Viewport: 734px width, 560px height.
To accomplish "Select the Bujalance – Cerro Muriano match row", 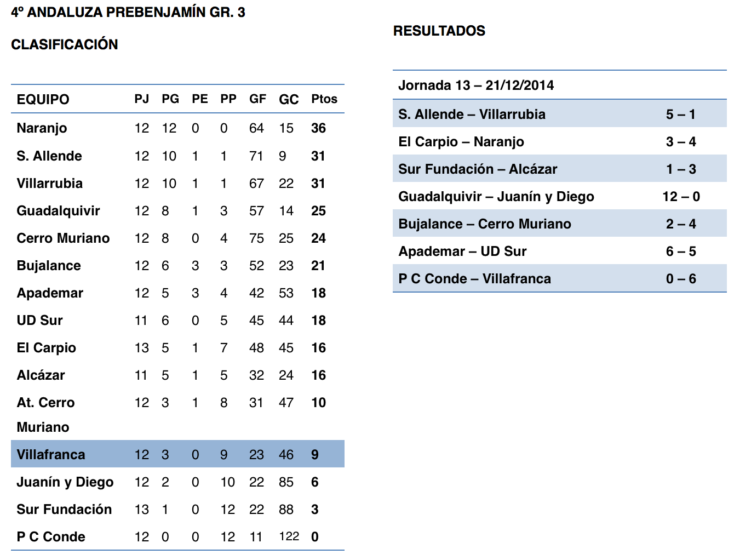I will pos(560,224).
